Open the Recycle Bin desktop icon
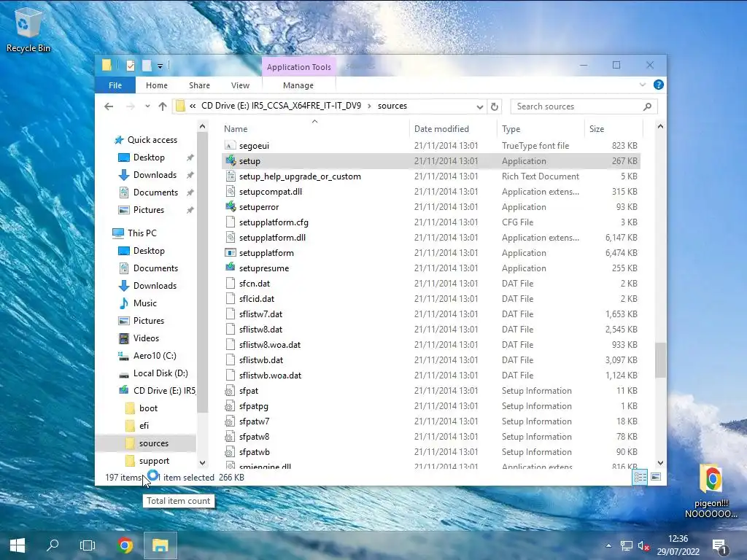747x560 pixels. 28,29
